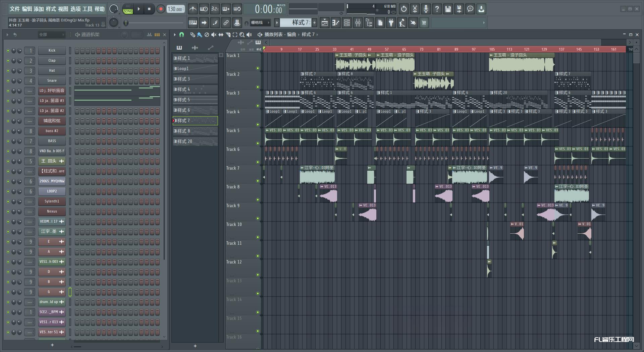The image size is (644, 352).
Task: Mute the Snare channel LED
Action: (8, 81)
